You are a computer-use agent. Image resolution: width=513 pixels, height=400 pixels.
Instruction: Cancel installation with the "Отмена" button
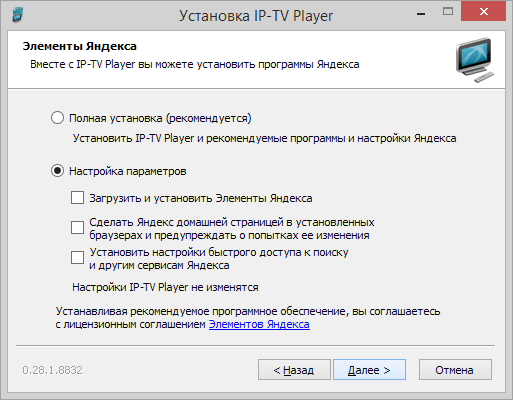[455, 370]
